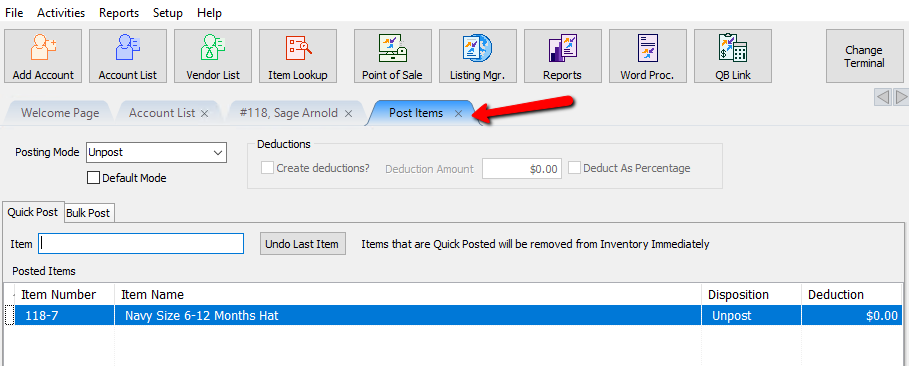Launch Item Lookup tool
The width and height of the screenshot is (909, 366).
click(297, 56)
